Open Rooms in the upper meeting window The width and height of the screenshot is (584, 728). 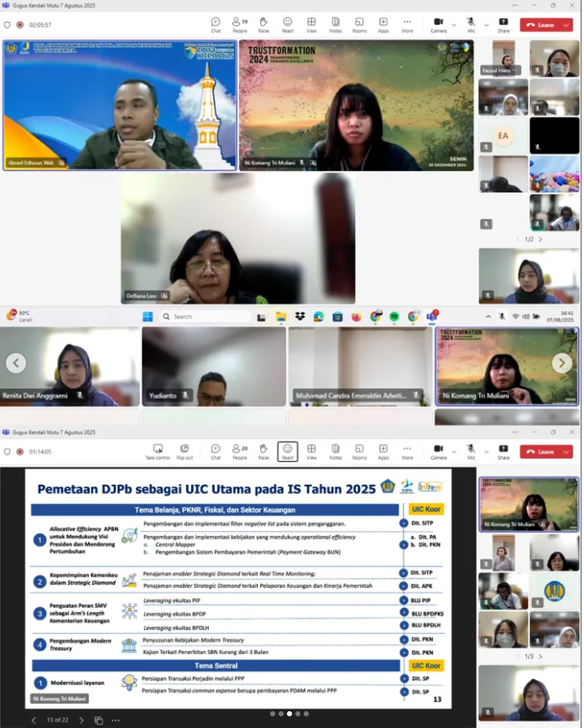359,25
